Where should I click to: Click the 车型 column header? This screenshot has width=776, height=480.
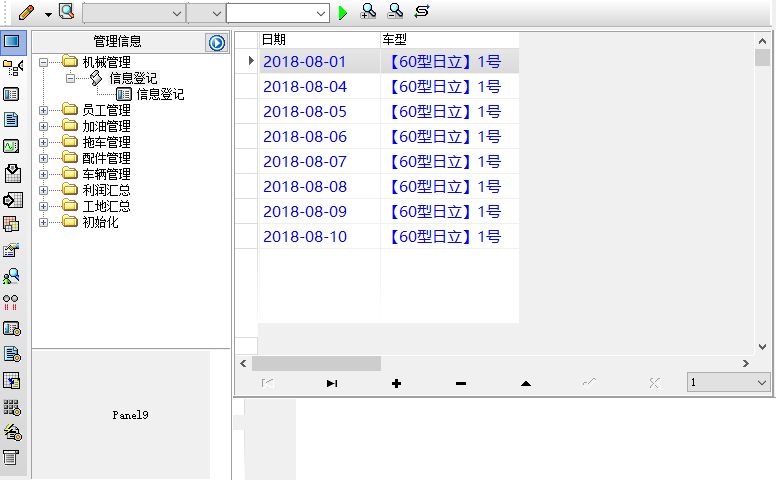(x=450, y=40)
